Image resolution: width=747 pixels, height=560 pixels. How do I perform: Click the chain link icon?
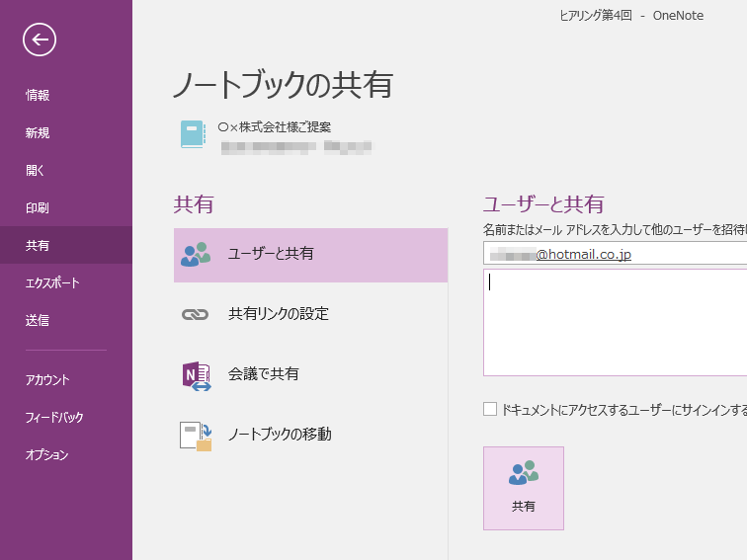tap(196, 314)
